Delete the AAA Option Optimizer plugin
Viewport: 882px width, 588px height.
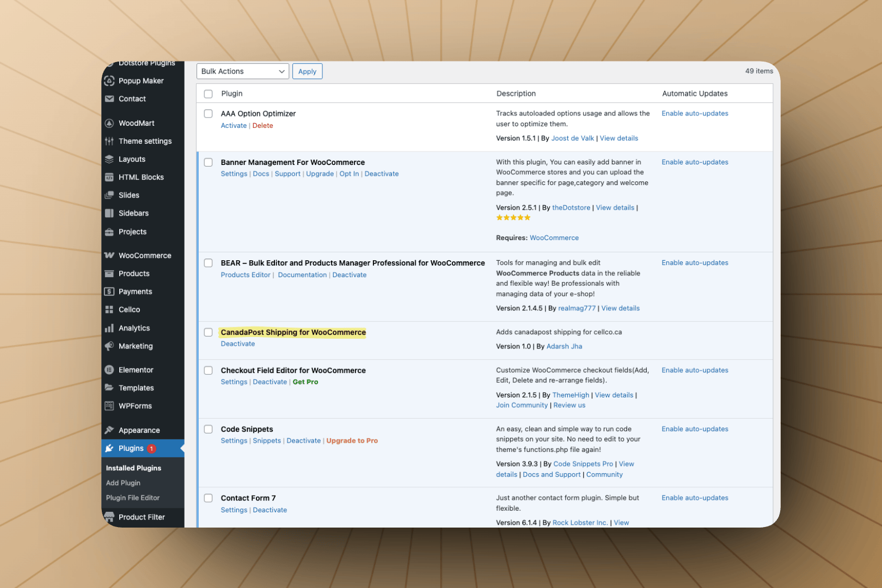point(262,126)
